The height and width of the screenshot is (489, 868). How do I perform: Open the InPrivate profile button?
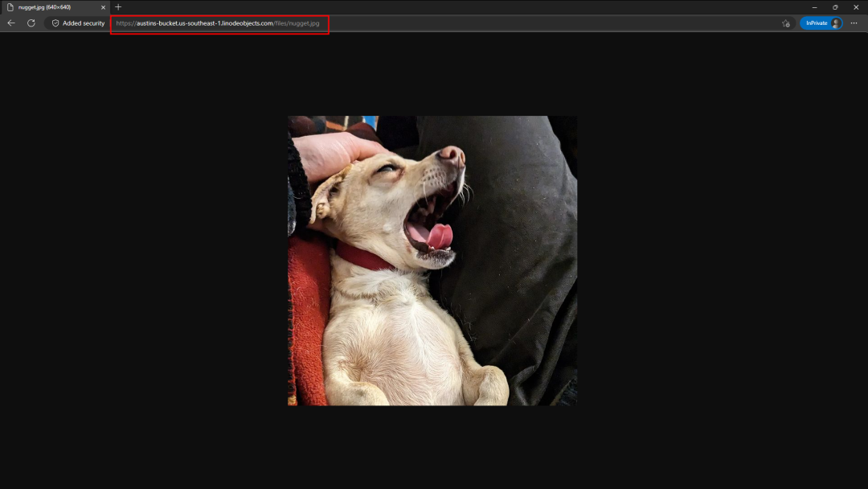point(821,23)
